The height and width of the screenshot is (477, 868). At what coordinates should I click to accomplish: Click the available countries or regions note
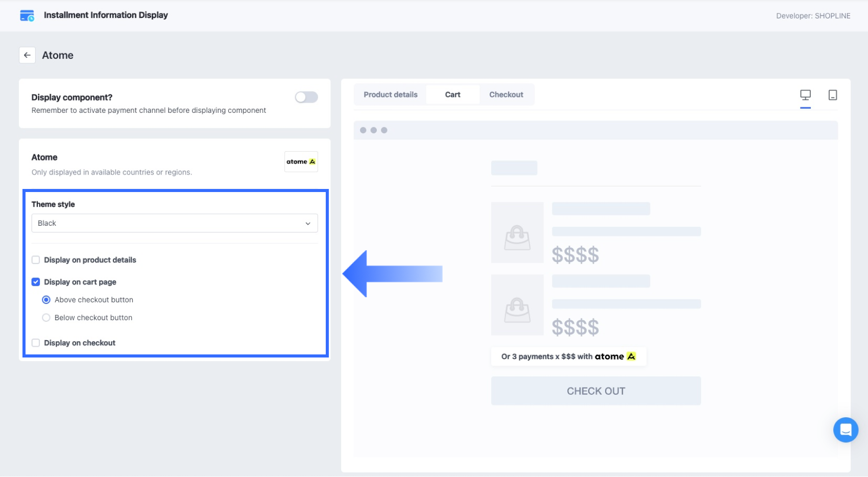[112, 172]
